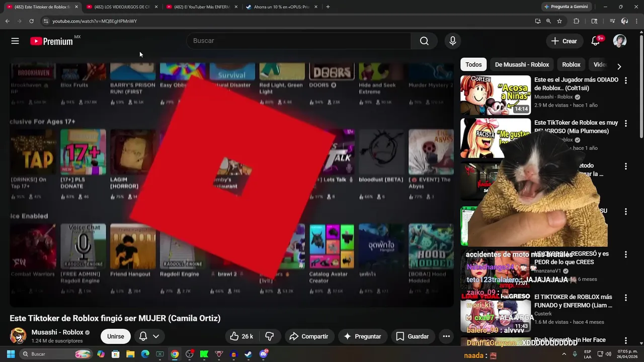Start voice search with the microphone
This screenshot has height=362, width=644.
[453, 41]
